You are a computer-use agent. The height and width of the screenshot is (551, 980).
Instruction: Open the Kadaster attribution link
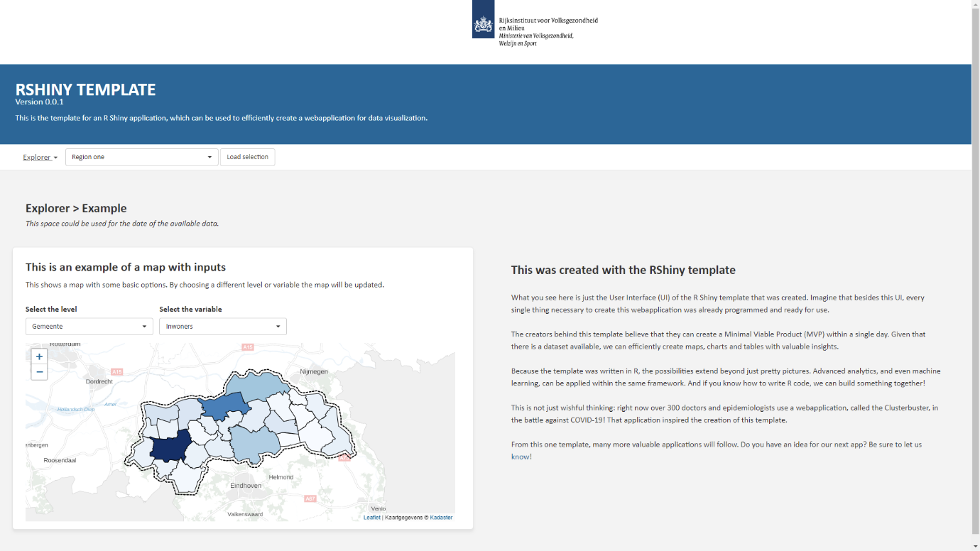[x=442, y=517]
